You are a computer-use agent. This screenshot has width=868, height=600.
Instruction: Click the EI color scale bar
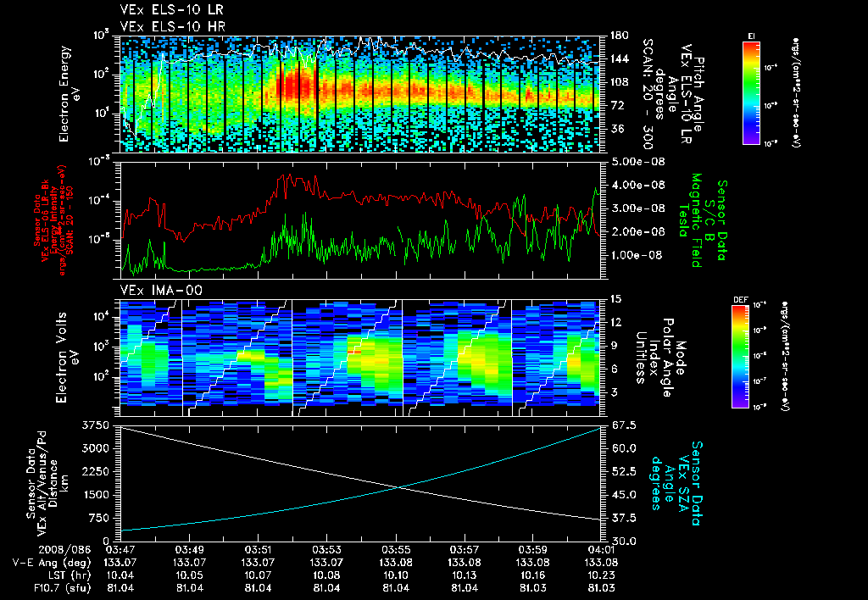click(x=752, y=92)
